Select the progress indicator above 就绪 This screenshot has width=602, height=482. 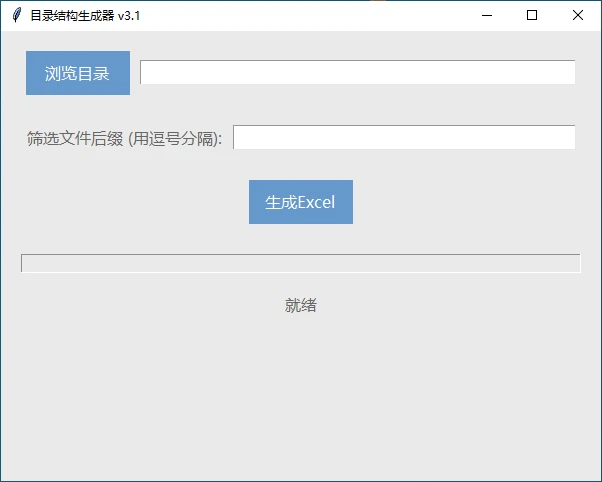pyautogui.click(x=300, y=263)
